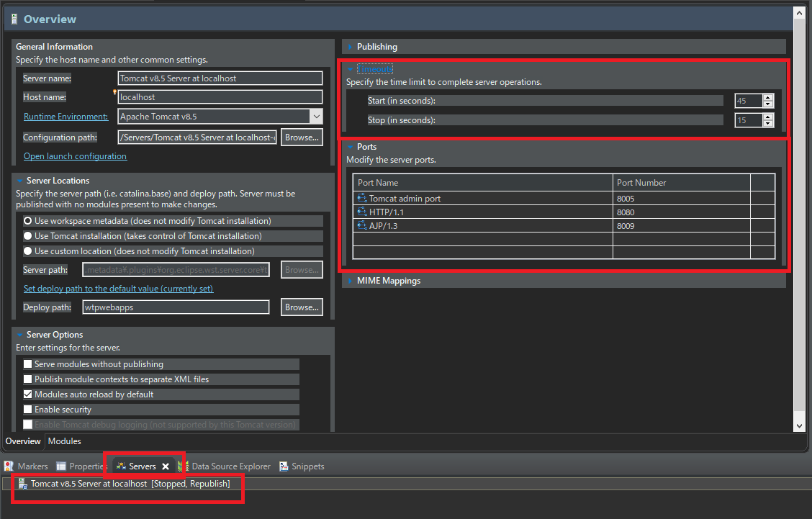This screenshot has height=519, width=812.
Task: Decrease the Stop timeout seconds
Action: pyautogui.click(x=768, y=124)
